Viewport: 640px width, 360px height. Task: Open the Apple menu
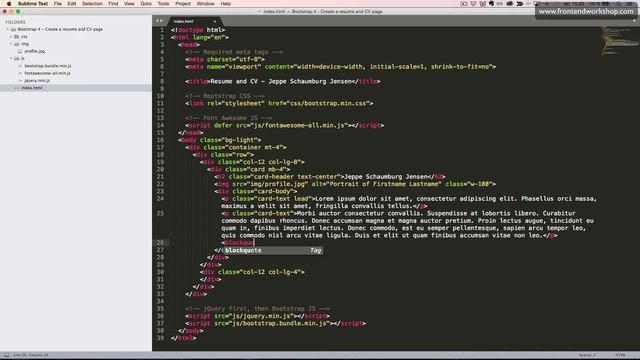point(9,4)
